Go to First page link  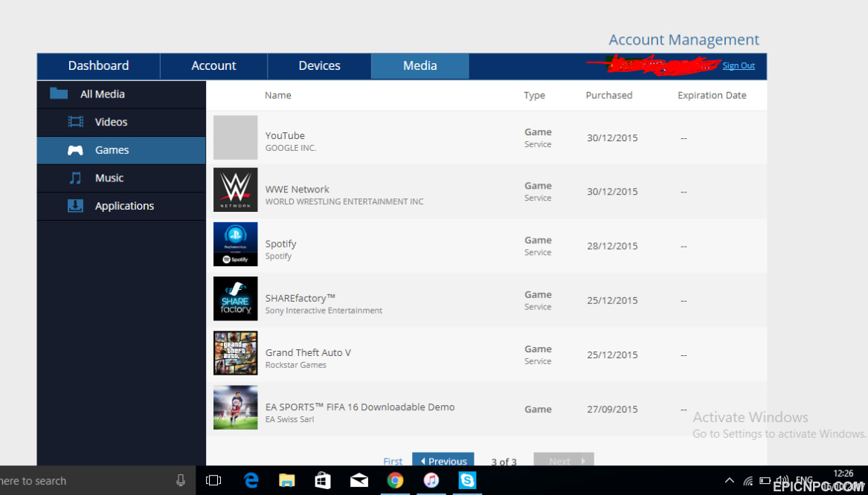[x=393, y=461]
